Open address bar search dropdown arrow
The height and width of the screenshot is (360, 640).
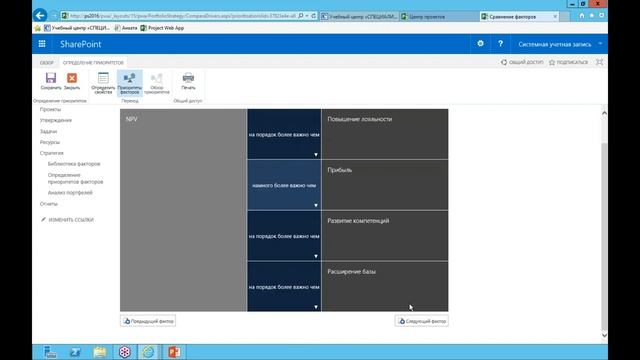click(x=307, y=16)
